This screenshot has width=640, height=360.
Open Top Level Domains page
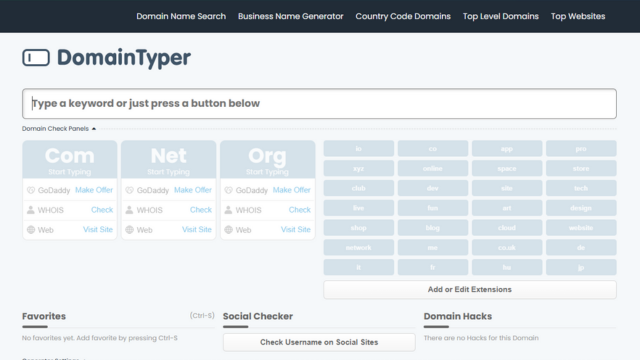point(500,16)
